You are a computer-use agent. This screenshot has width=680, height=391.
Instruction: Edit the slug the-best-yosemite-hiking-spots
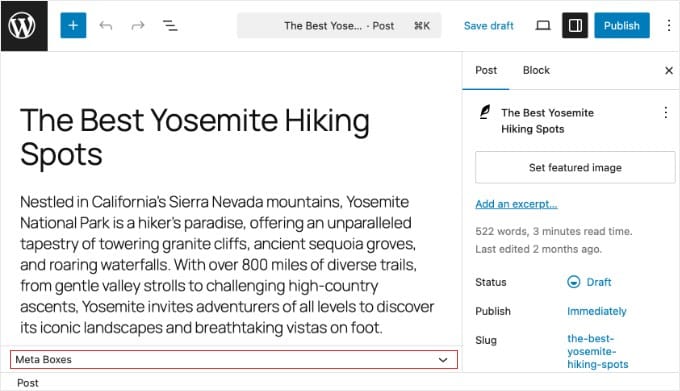598,351
